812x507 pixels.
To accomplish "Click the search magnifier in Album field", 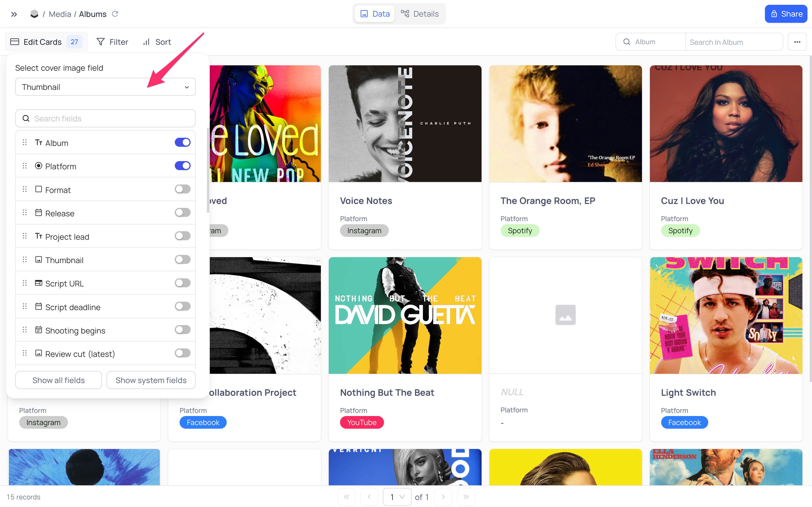I will [627, 41].
